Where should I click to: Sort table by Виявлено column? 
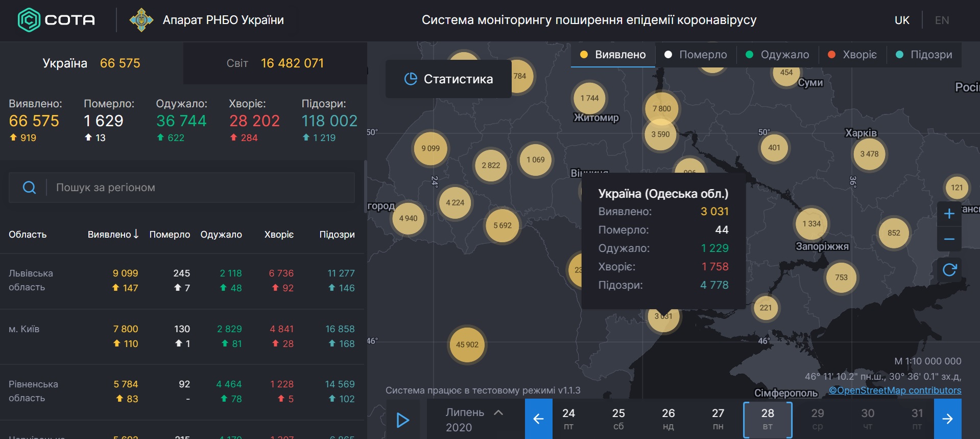(113, 235)
